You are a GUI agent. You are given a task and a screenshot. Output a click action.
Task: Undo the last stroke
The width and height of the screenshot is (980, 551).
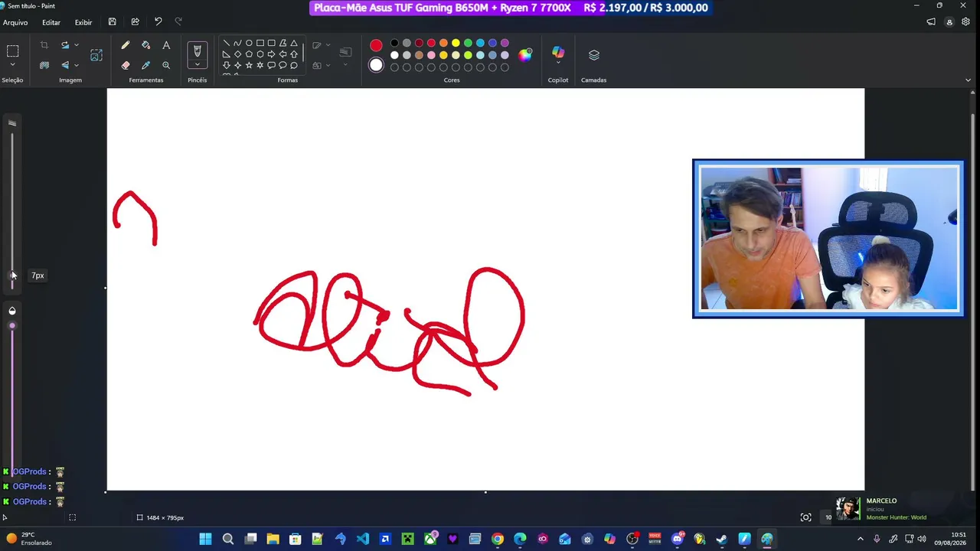(158, 22)
